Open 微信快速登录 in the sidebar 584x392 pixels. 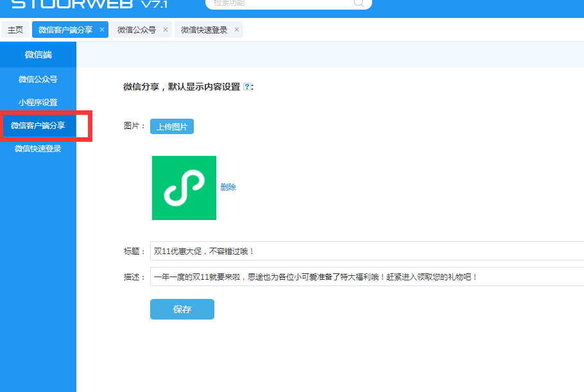[38, 149]
